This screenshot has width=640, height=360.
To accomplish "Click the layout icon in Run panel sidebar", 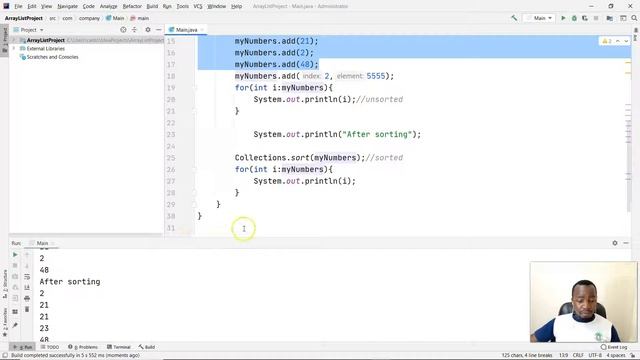I will tap(15, 312).
